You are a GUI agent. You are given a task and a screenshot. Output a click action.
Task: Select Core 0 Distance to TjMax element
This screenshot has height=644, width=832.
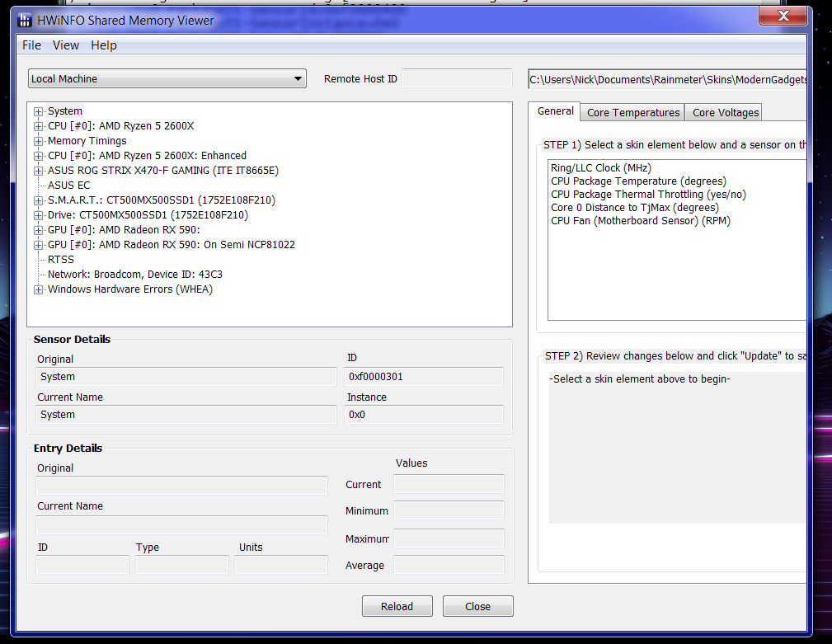tap(635, 208)
